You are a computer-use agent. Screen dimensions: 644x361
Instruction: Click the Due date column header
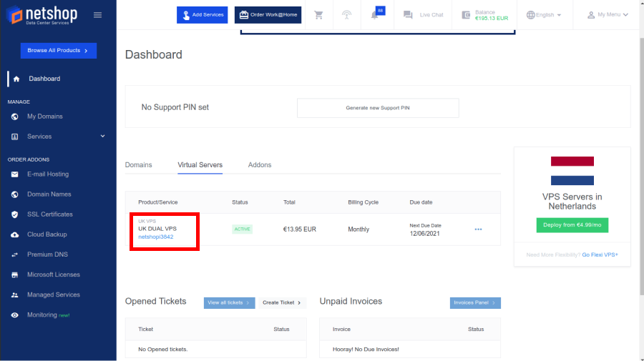tap(421, 202)
